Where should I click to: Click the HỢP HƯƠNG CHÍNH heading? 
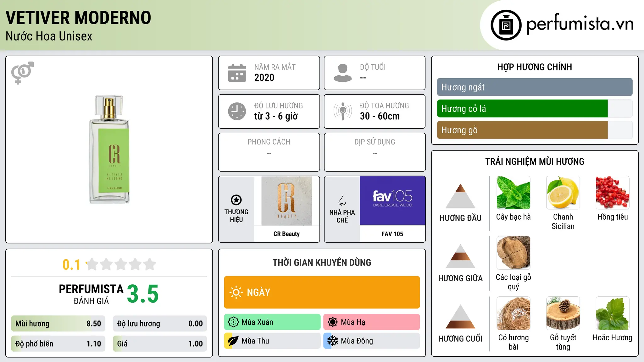click(x=535, y=67)
